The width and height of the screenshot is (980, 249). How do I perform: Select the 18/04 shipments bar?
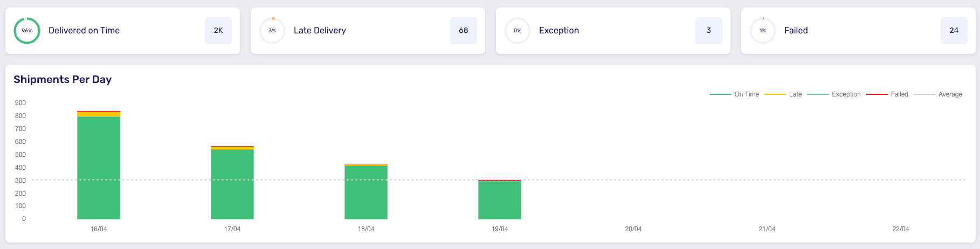pos(366,191)
